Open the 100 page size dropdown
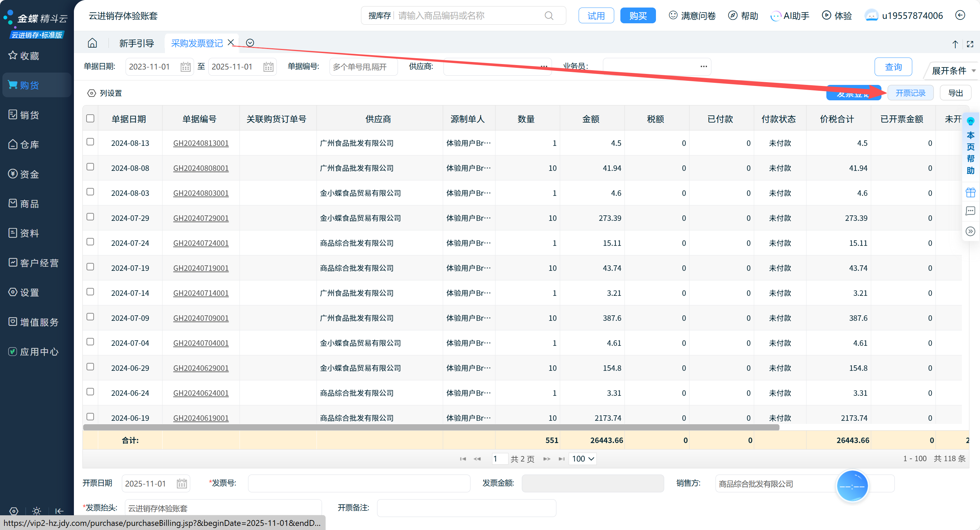 click(x=582, y=459)
